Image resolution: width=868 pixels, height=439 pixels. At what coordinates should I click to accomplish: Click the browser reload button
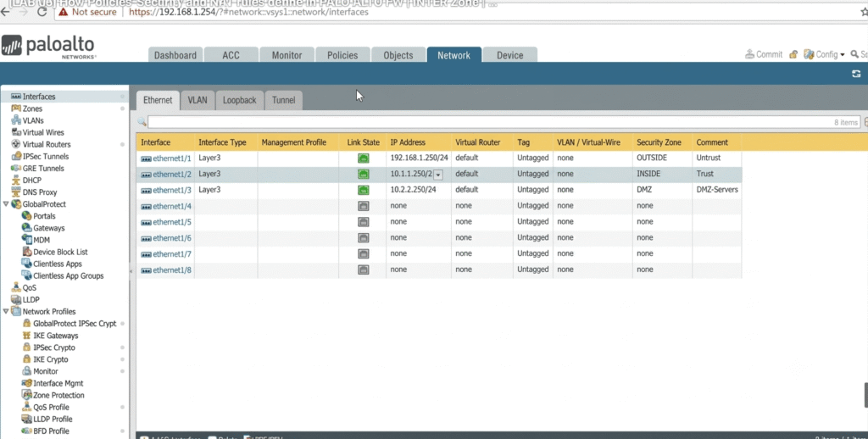tap(42, 12)
